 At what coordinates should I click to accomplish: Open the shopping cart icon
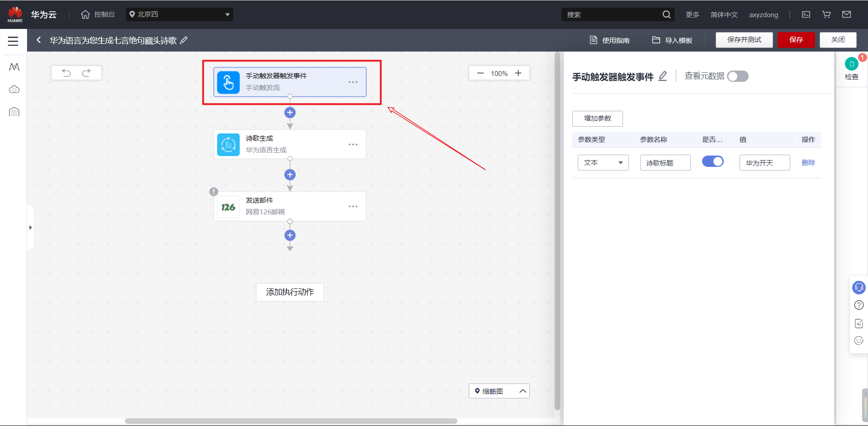click(826, 14)
